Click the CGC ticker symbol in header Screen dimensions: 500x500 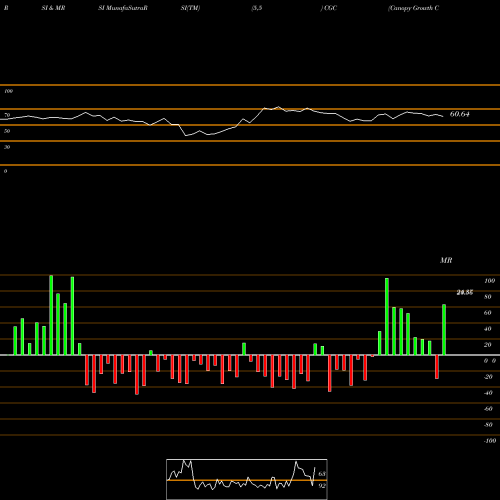[x=330, y=8]
